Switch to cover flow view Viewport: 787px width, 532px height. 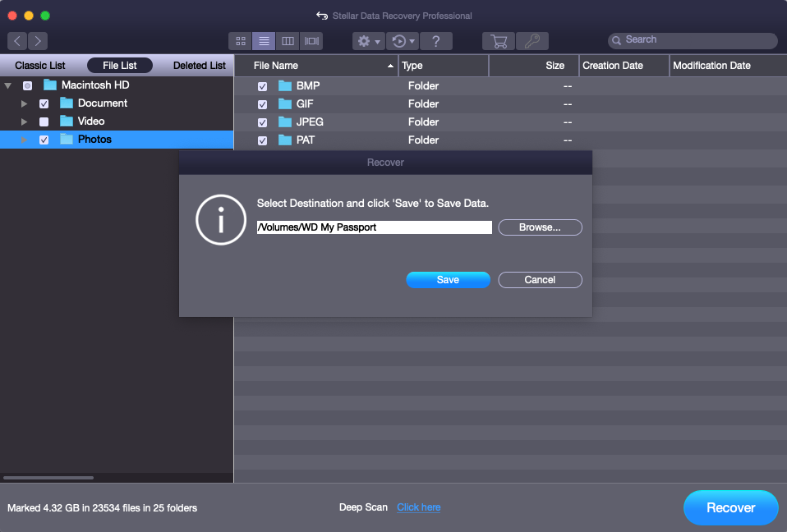tap(311, 40)
